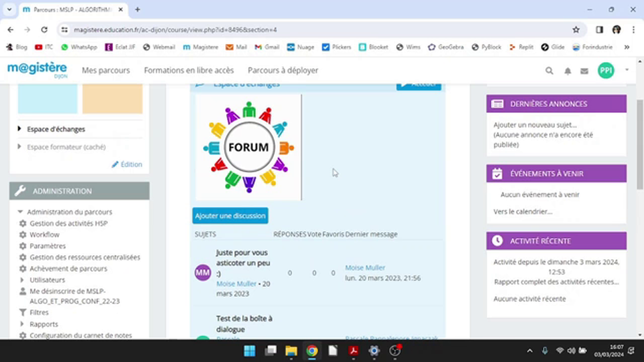
Task: Bookmark this page with the star icon
Action: coord(576,30)
